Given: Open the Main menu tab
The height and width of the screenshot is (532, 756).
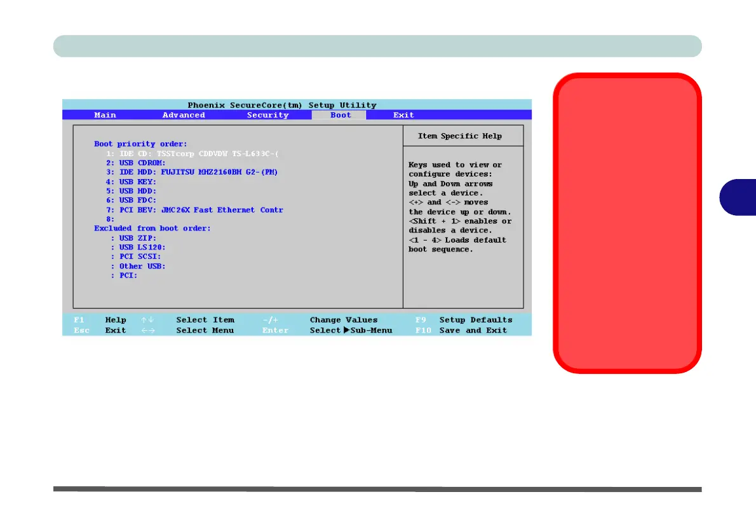Looking at the screenshot, I should 105,115.
